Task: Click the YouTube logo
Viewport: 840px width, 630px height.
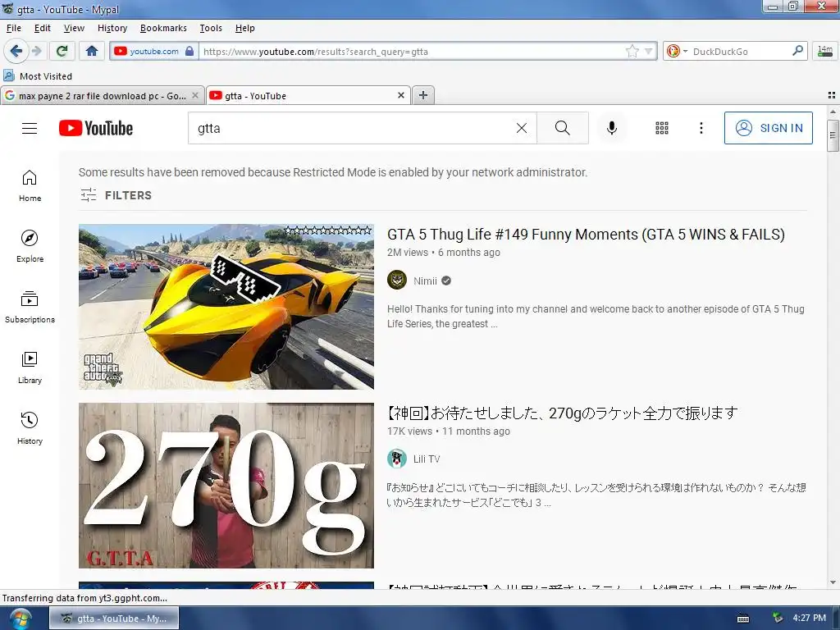Action: pyautogui.click(x=96, y=128)
